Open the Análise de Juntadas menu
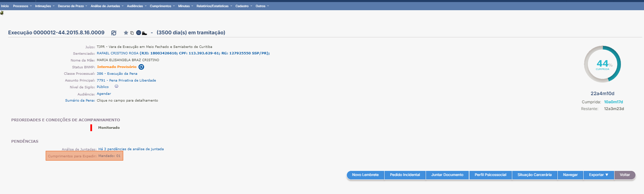This screenshot has width=644, height=194. [x=107, y=6]
